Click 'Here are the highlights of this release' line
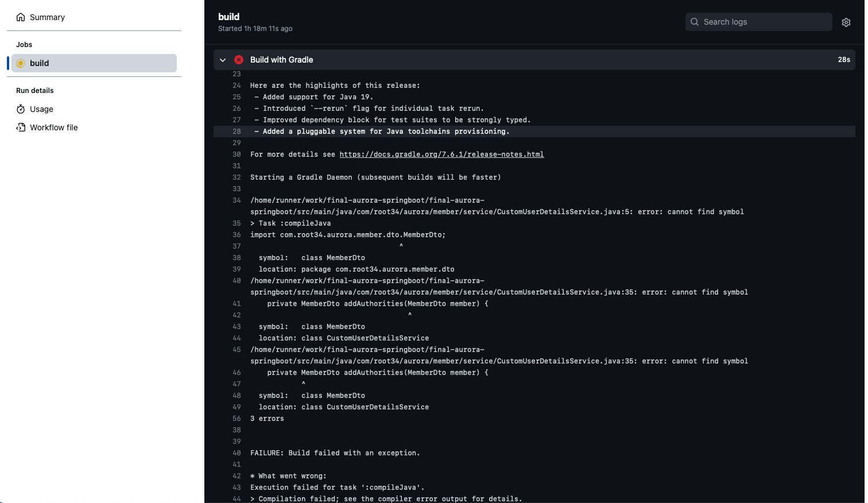The image size is (868, 503). click(335, 86)
